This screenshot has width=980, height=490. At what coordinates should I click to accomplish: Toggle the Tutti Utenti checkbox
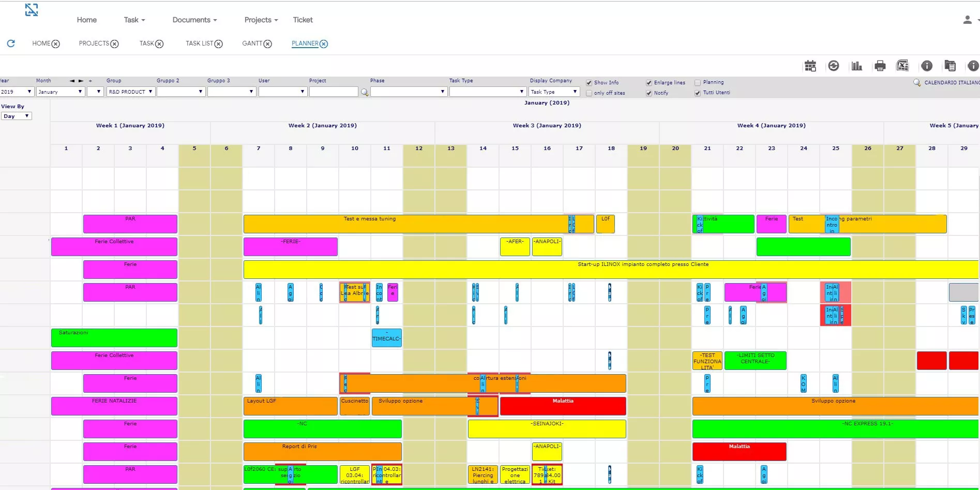click(698, 93)
